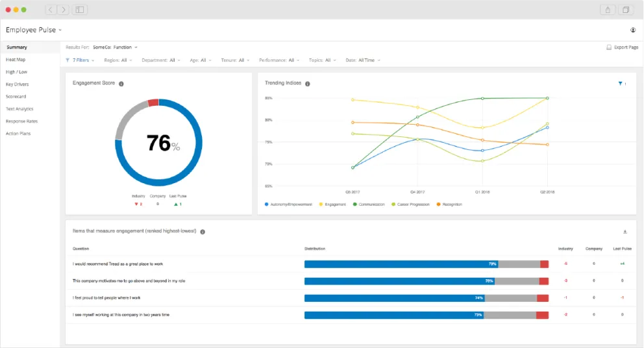
Task: Switch to Key Drivers in sidebar
Action: click(18, 84)
